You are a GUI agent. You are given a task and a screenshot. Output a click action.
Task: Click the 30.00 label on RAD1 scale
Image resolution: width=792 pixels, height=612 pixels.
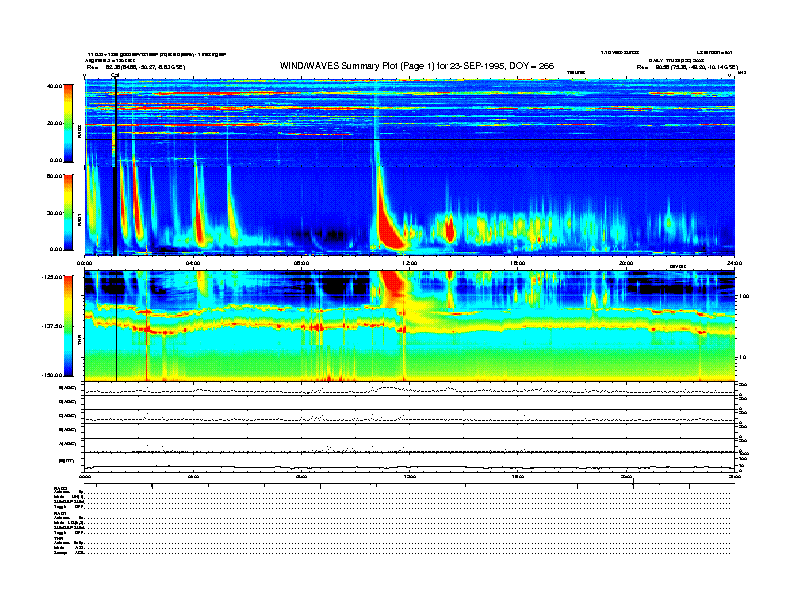coord(55,213)
